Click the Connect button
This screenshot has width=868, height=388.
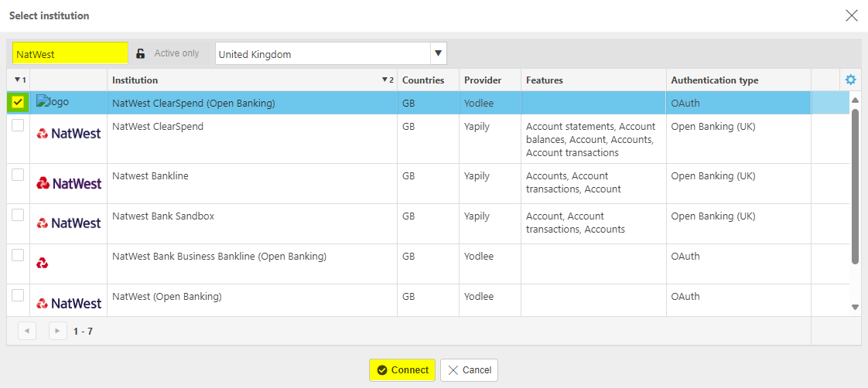pyautogui.click(x=402, y=370)
